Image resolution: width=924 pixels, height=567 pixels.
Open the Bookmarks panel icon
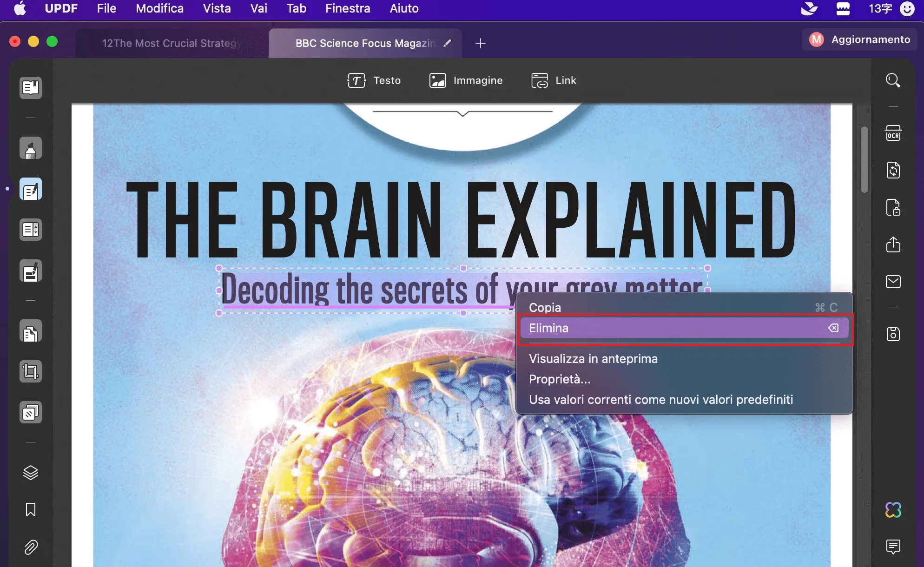[31, 509]
